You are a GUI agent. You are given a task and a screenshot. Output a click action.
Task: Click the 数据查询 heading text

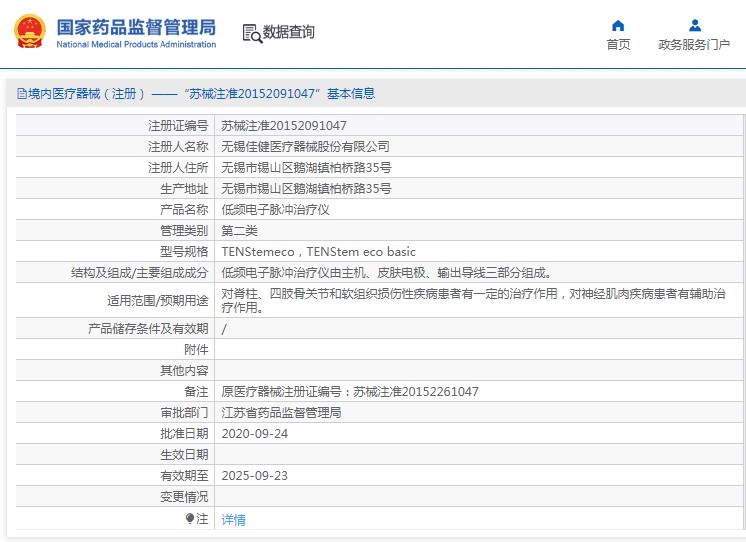(288, 32)
